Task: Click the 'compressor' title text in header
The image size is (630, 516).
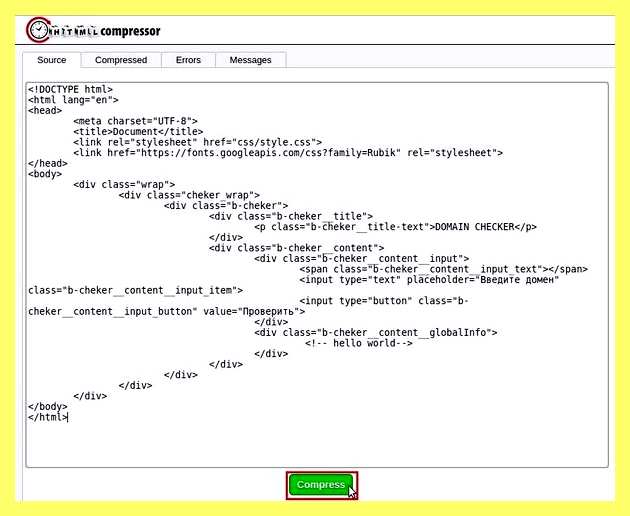Action: (x=130, y=31)
